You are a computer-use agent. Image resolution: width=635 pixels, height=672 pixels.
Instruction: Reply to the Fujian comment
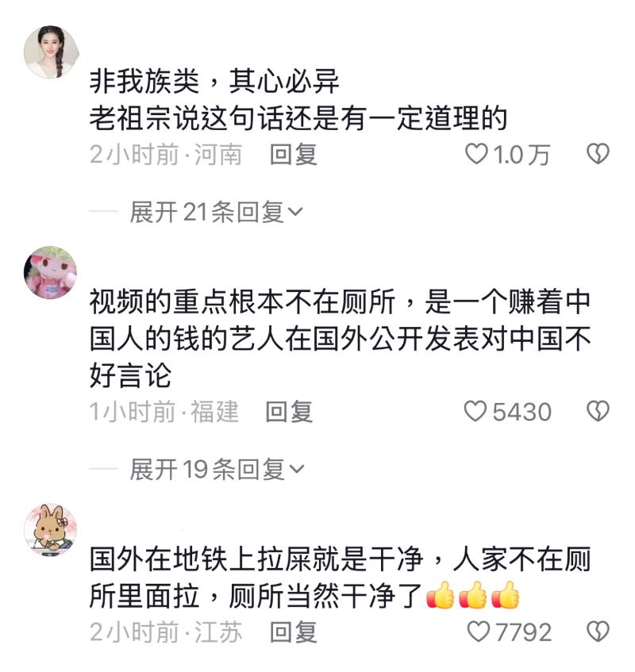pyautogui.click(x=290, y=412)
